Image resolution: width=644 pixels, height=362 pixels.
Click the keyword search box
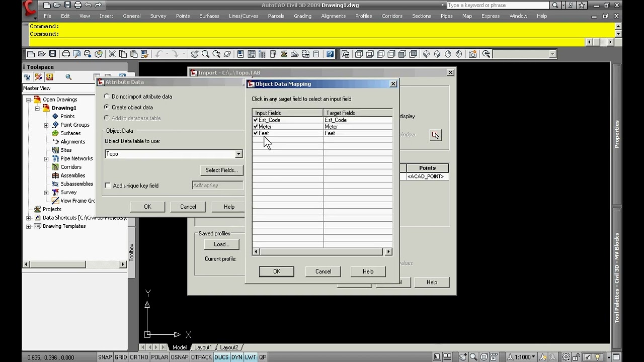497,5
